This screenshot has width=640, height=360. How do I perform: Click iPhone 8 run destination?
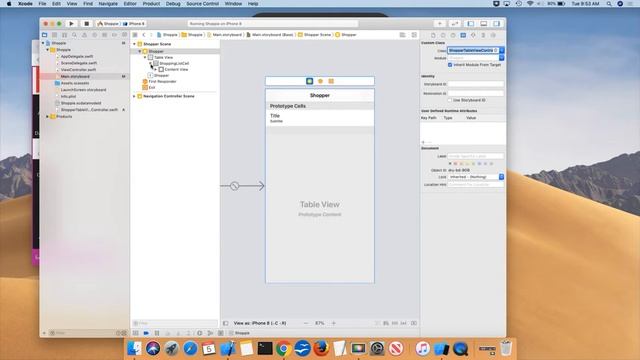134,24
